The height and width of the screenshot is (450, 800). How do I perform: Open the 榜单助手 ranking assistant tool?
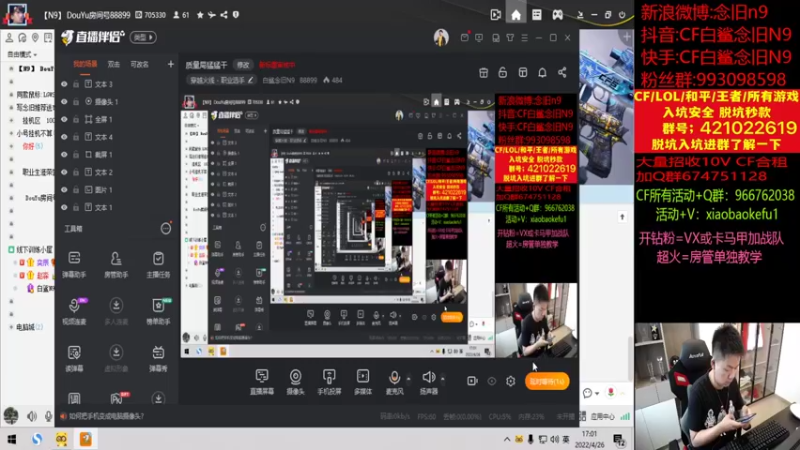158,311
